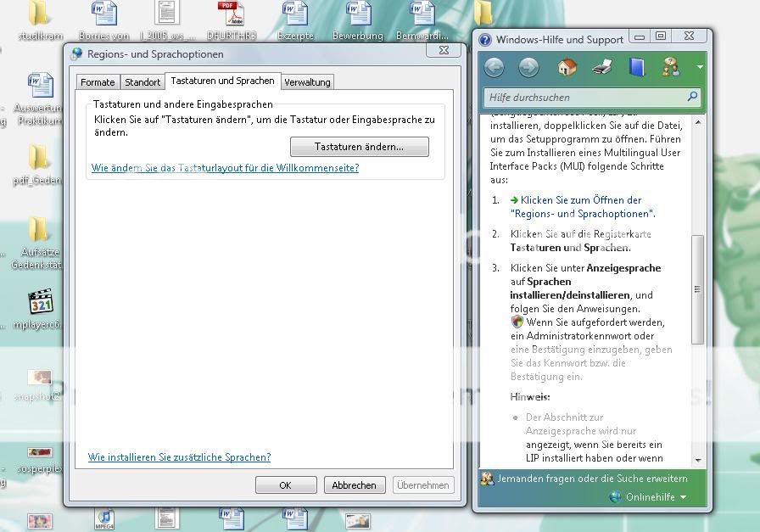Select the 'Borries von' Word document icon
The image size is (760, 532).
tap(103, 20)
